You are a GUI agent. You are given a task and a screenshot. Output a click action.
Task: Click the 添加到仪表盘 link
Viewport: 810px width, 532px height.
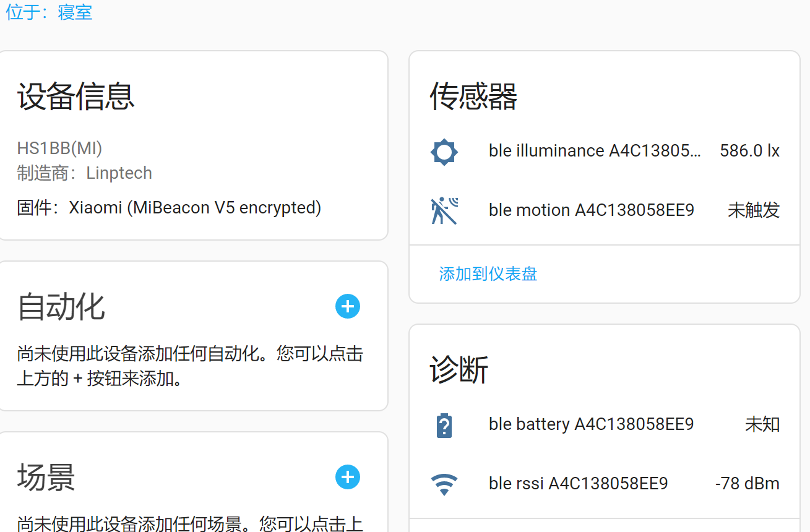click(x=488, y=273)
